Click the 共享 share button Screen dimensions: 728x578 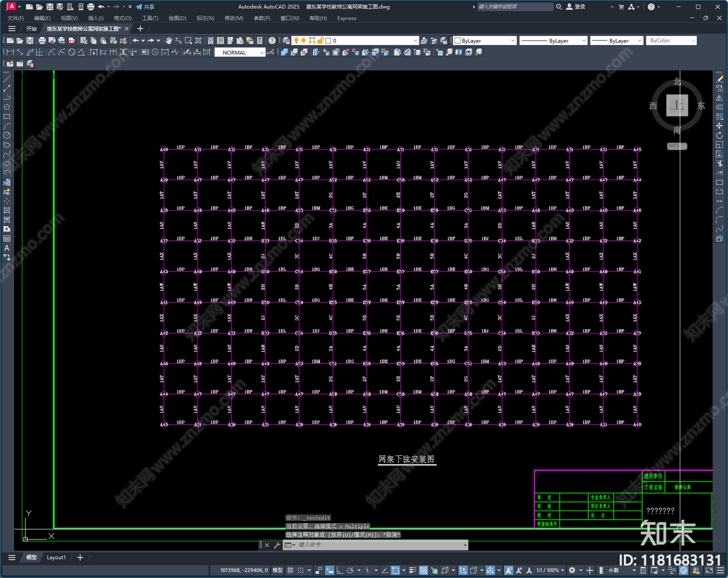(145, 7)
